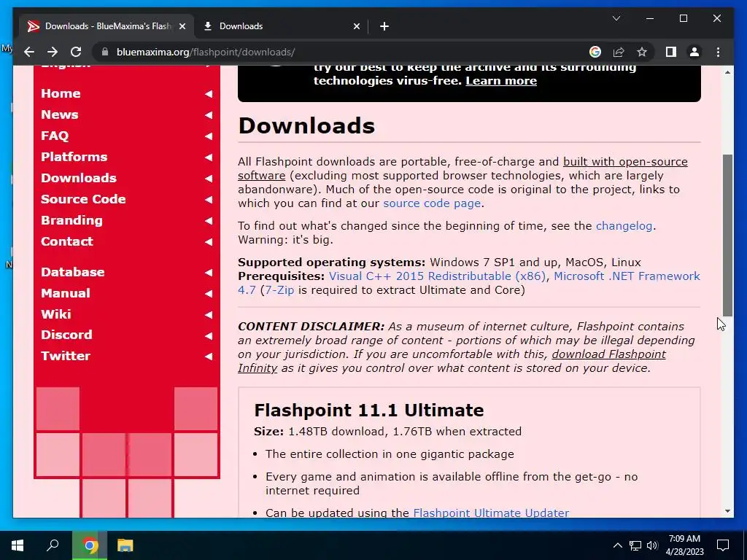Click the arrow beside FAQ
The height and width of the screenshot is (560, 747).
tap(209, 136)
